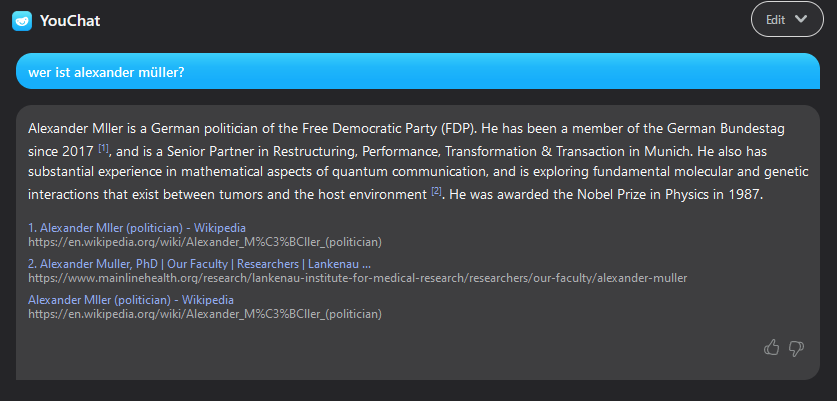Click the YouChat title text
The image size is (837, 401).
tap(70, 20)
